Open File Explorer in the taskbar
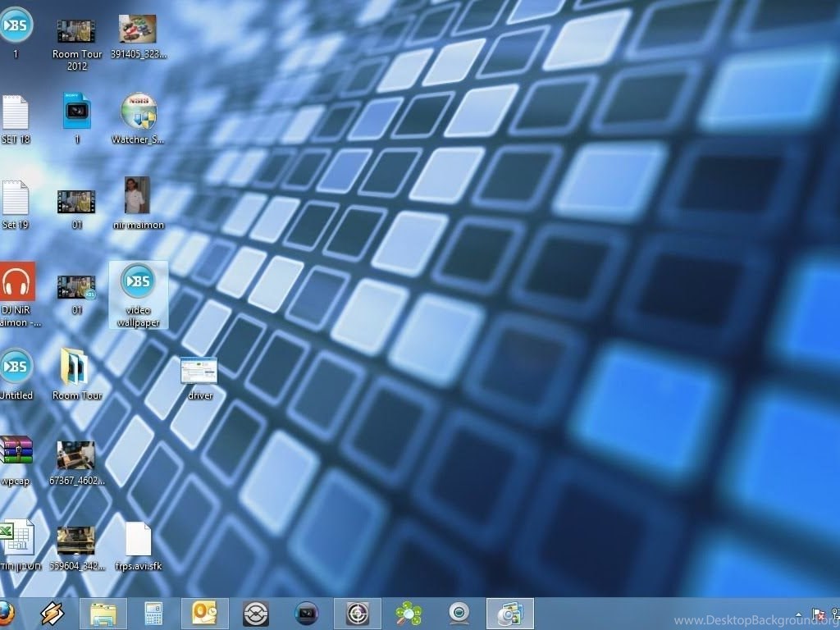The height and width of the screenshot is (630, 840). [x=103, y=614]
